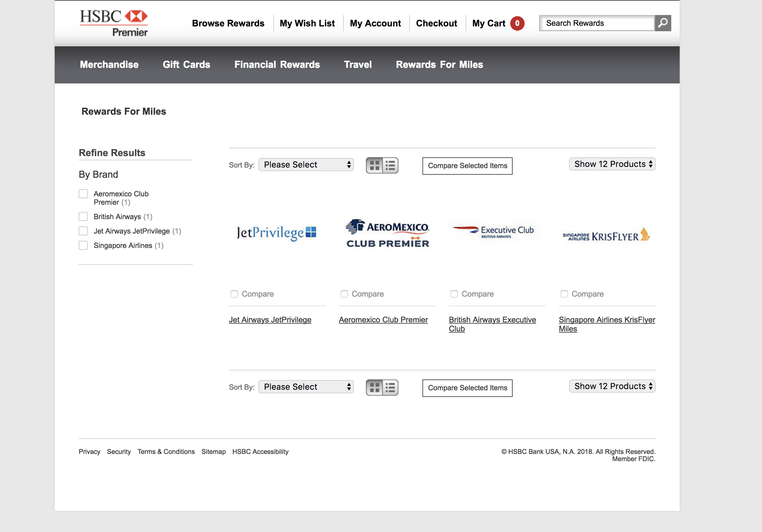Open the Aeromexico Club Premier product link

point(383,320)
